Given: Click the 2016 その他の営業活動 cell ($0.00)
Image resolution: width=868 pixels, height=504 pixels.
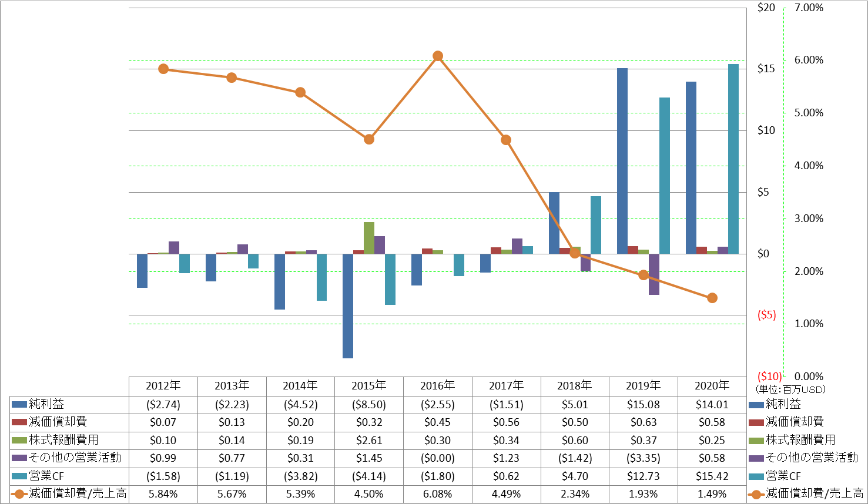Looking at the screenshot, I should [438, 458].
